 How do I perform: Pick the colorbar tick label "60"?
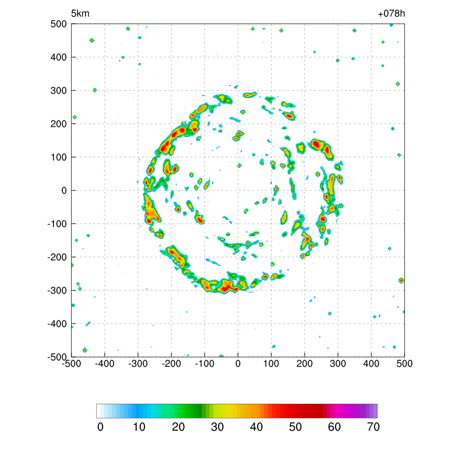(x=334, y=427)
